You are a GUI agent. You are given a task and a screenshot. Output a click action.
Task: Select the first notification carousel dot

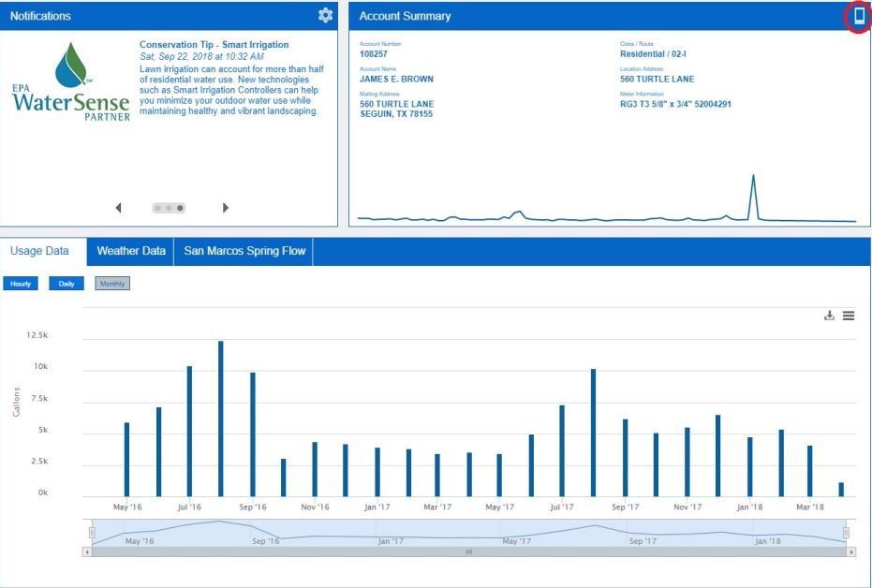point(157,208)
